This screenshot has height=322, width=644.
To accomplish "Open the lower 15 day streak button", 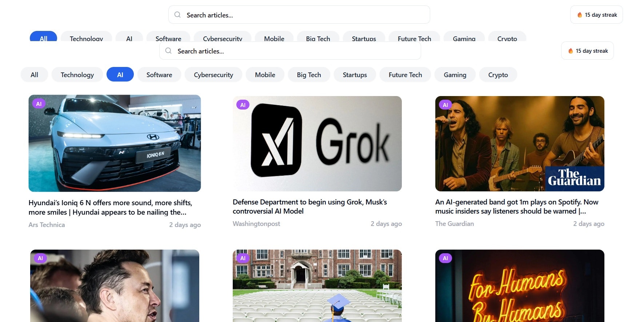I will coord(587,51).
